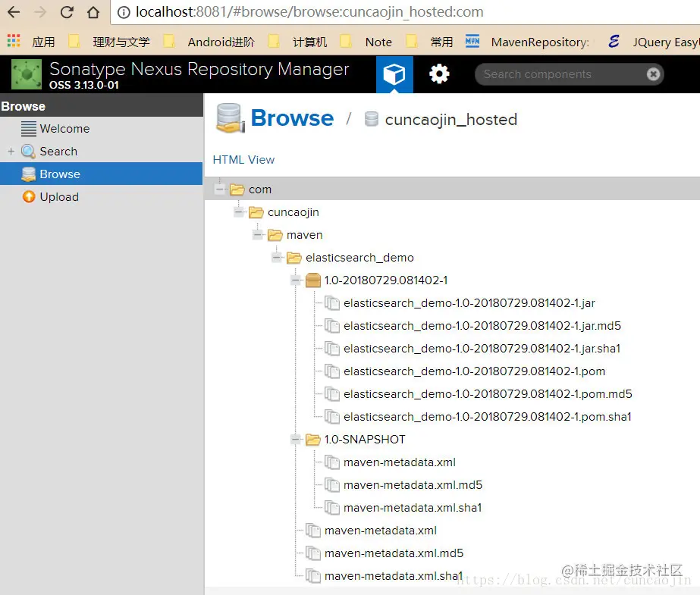
Task: Collapse the 1.0-20180729.081402-1 component node
Action: (295, 280)
